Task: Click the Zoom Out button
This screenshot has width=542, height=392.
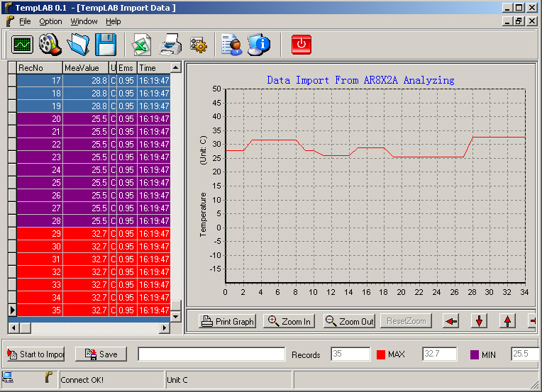Action: point(349,321)
